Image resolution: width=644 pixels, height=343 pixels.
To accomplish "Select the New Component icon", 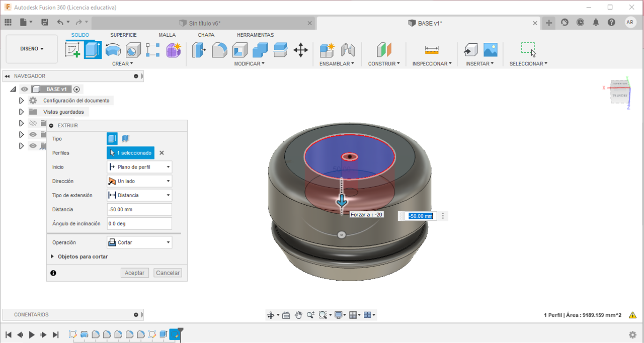I will tap(327, 50).
